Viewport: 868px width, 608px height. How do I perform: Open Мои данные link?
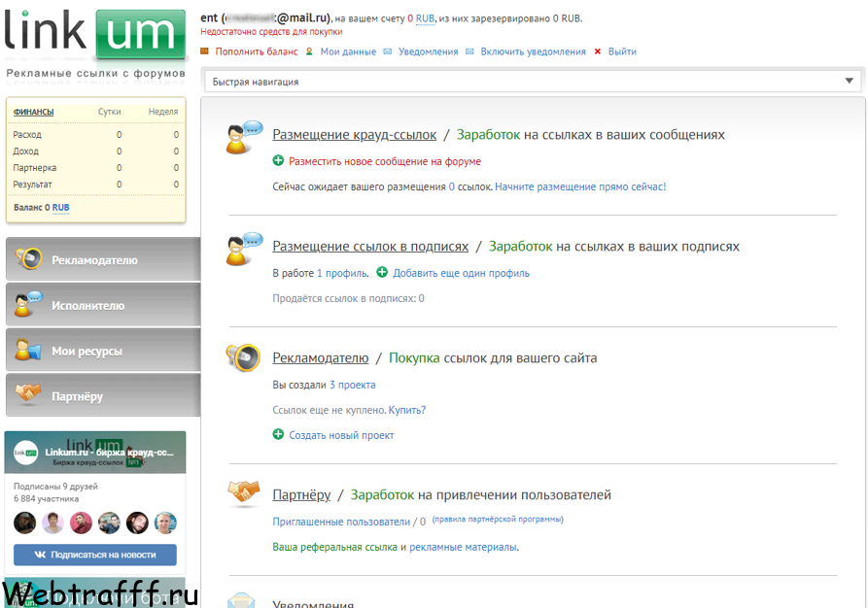[x=348, y=51]
